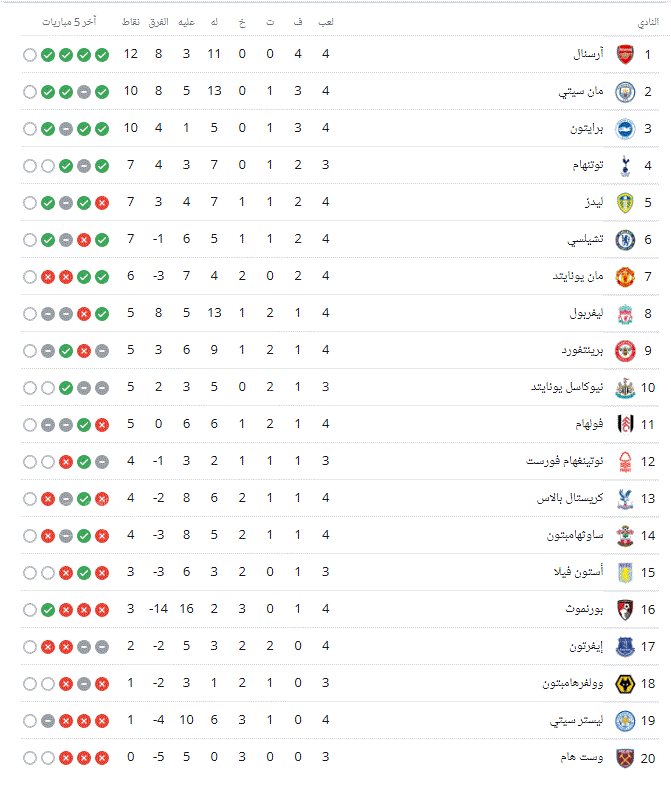Click the Chelsea club badge
This screenshot has height=788, width=671.
(x=625, y=239)
